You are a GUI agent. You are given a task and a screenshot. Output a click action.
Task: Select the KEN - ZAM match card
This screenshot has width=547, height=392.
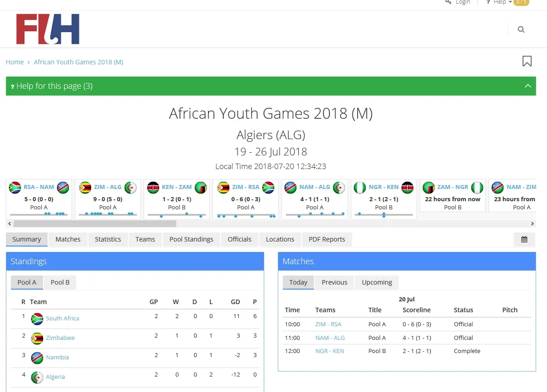pyautogui.click(x=177, y=199)
